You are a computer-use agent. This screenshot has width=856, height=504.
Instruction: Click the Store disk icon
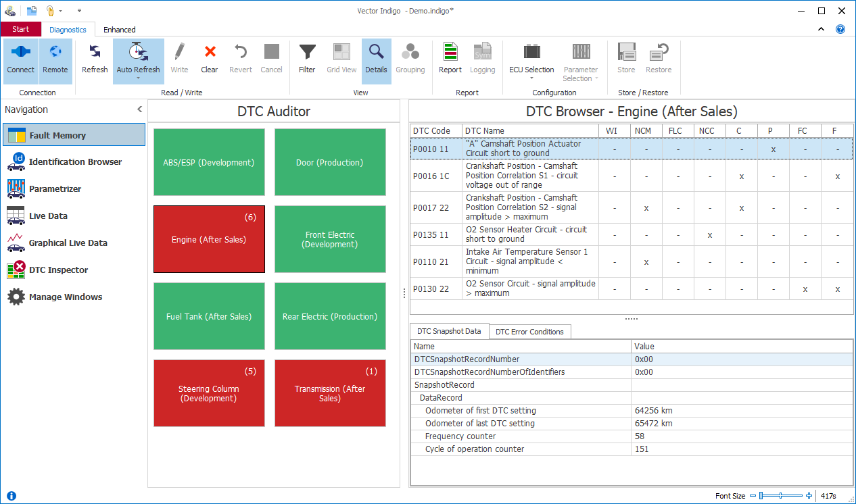[x=627, y=52]
